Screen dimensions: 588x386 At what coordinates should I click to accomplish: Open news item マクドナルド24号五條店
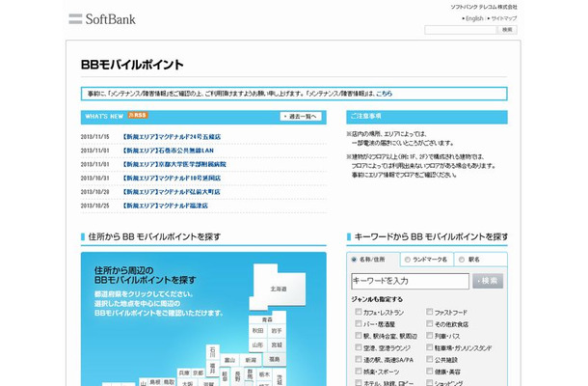tap(172, 137)
